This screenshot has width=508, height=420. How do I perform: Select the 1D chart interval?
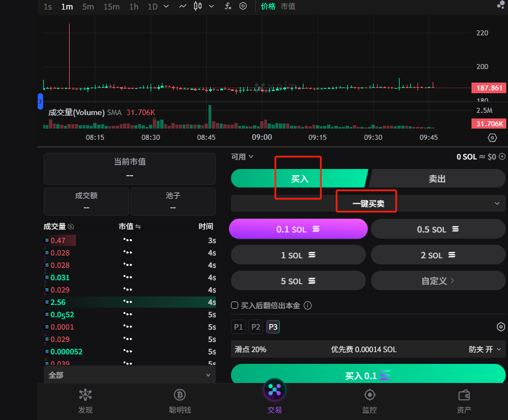click(153, 7)
